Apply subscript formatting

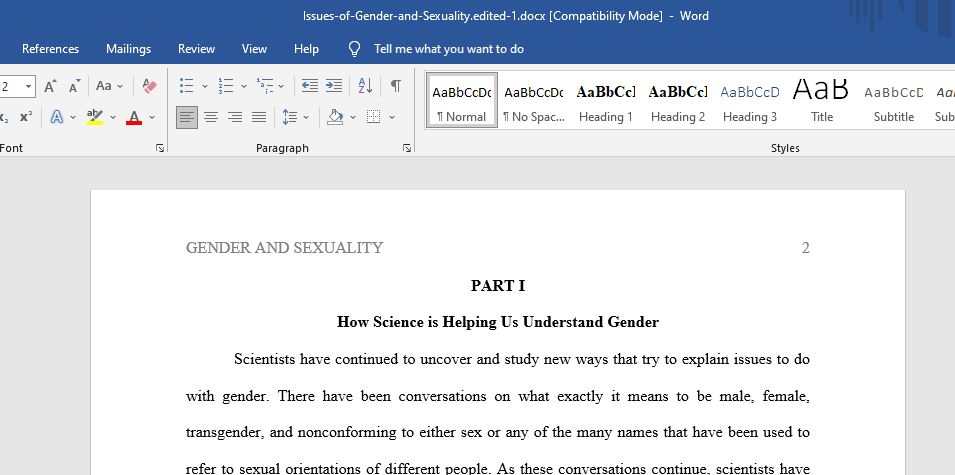[4, 117]
